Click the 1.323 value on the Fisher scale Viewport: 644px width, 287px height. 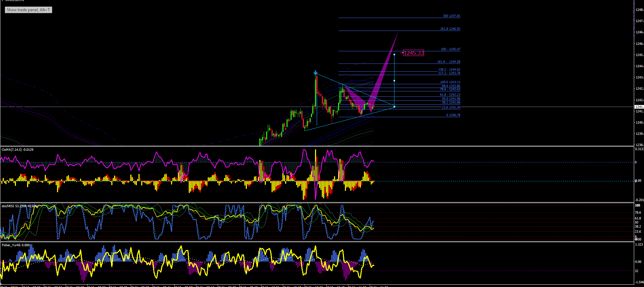[639, 245]
